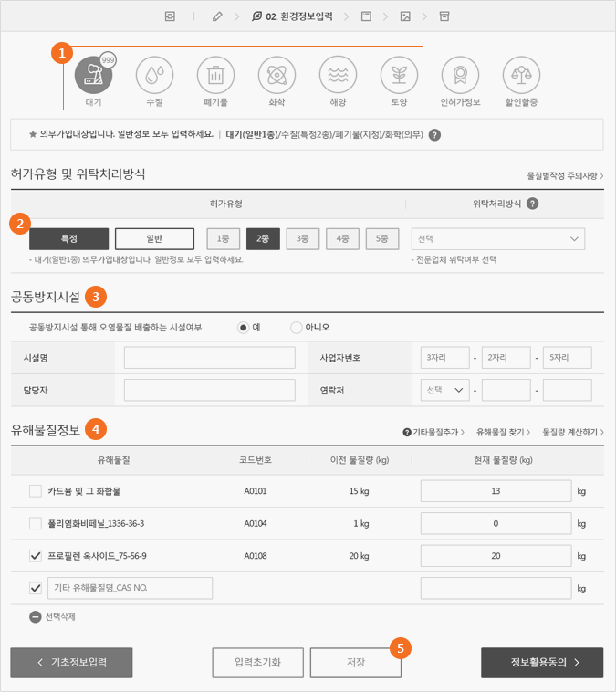Select the 3종 class button
The image size is (616, 692).
click(x=303, y=239)
